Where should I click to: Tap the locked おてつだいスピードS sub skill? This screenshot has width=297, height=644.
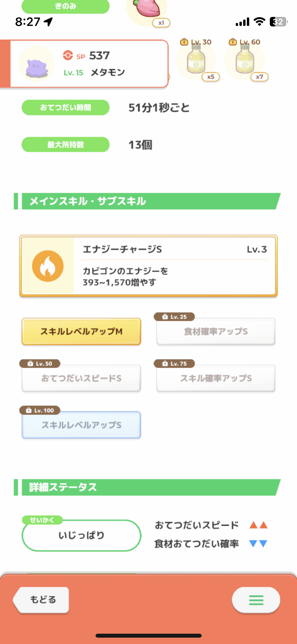coord(81,378)
